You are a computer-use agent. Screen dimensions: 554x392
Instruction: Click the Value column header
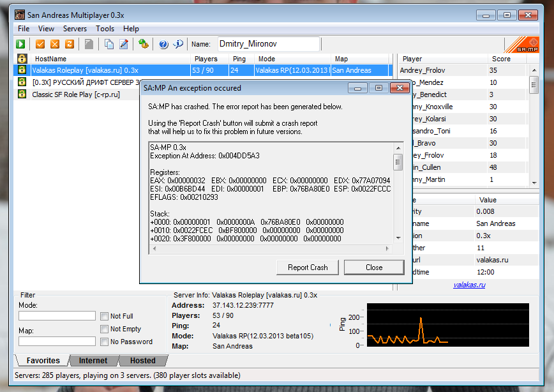506,200
